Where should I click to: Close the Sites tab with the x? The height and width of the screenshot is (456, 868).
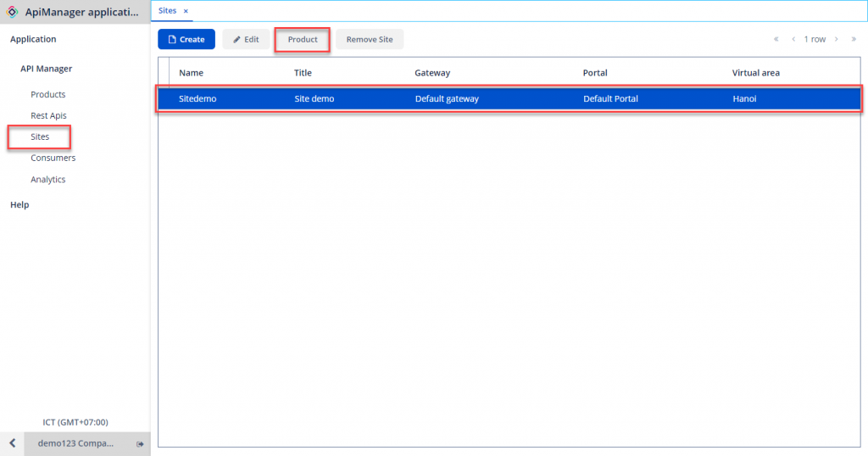coord(186,11)
